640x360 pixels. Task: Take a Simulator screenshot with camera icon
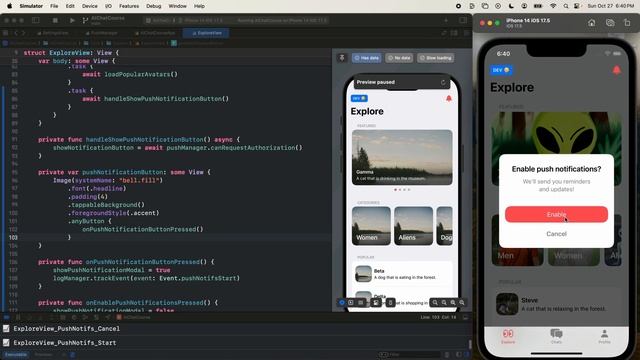(x=610, y=23)
